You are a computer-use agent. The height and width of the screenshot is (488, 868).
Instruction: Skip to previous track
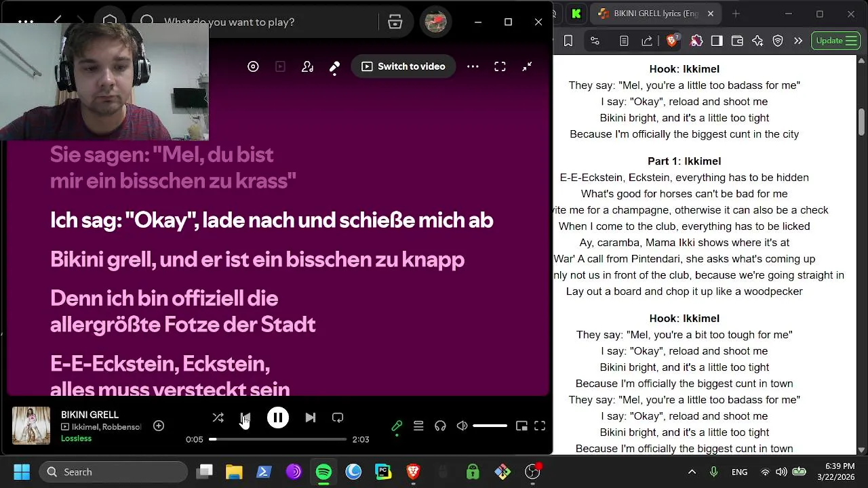(245, 418)
